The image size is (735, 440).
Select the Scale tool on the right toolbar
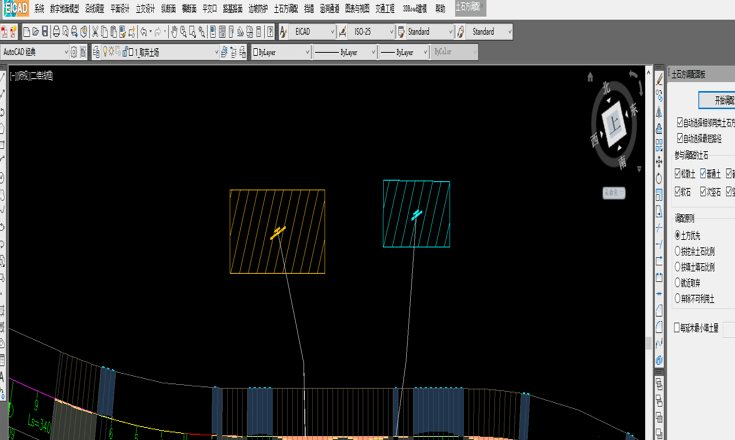pyautogui.click(x=659, y=195)
